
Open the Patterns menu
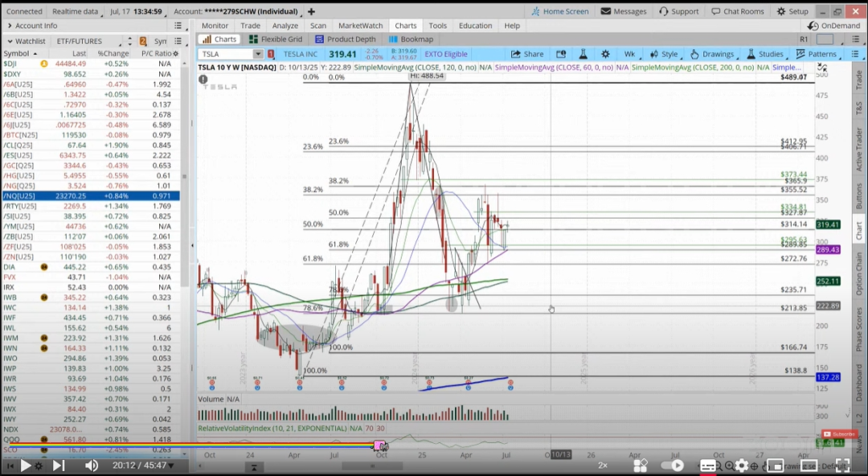(816, 54)
